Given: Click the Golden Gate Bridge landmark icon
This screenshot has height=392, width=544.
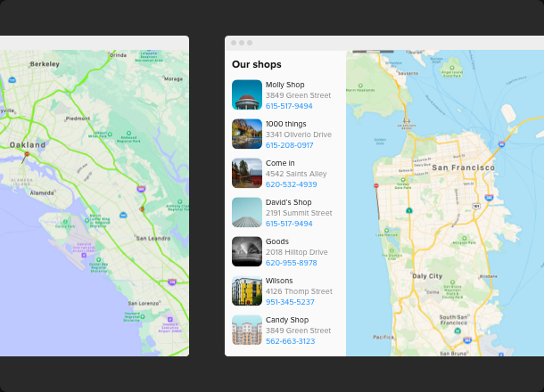Looking at the screenshot, I should [x=407, y=121].
